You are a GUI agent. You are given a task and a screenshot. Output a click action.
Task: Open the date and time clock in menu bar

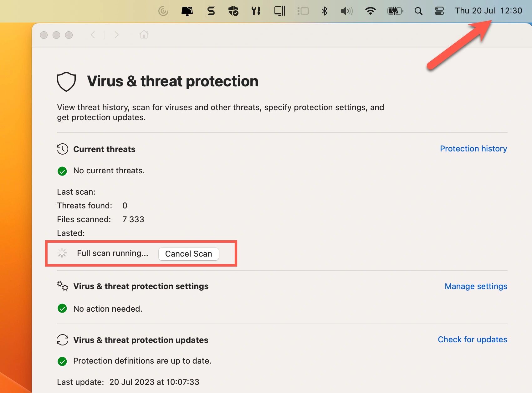tap(488, 11)
